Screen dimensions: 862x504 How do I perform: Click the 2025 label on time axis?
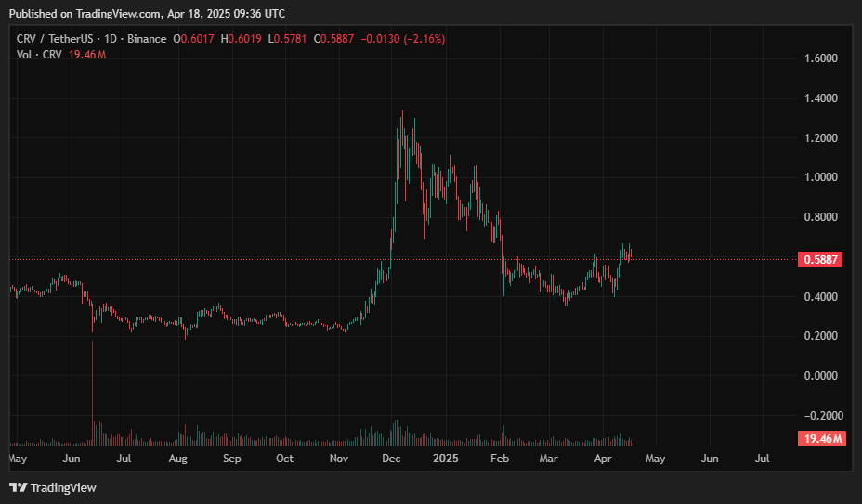tap(446, 459)
